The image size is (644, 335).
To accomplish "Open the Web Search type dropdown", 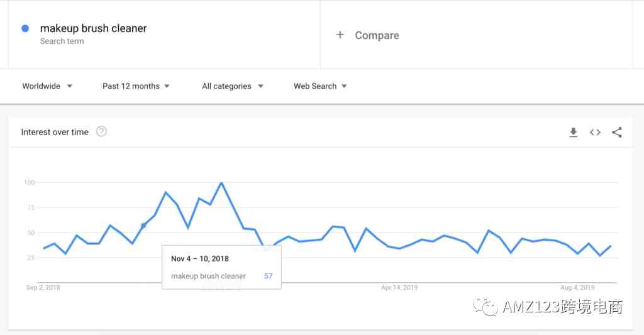I will point(320,86).
